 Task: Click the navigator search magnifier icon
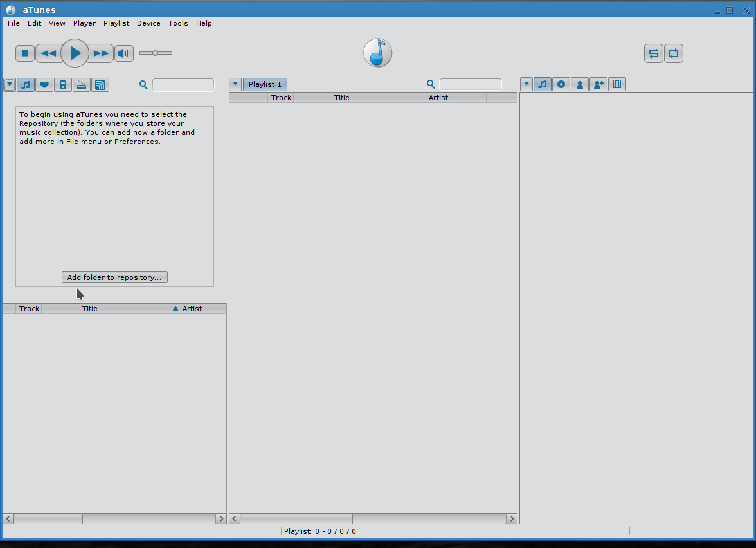coord(143,85)
